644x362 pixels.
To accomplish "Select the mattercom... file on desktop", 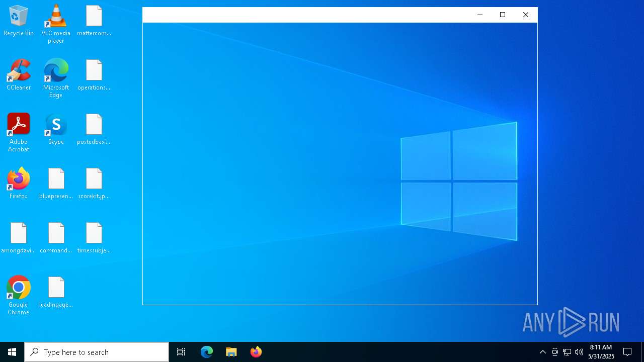I will tap(94, 21).
